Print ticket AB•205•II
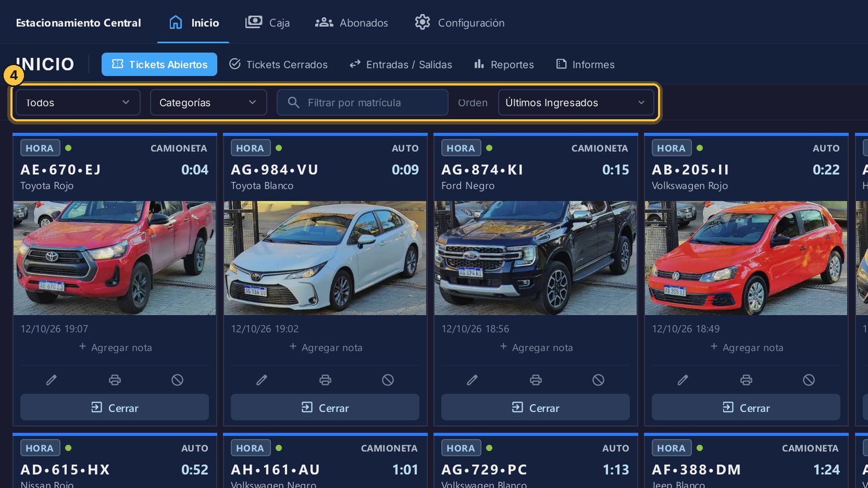The height and width of the screenshot is (488, 868). tap(746, 380)
